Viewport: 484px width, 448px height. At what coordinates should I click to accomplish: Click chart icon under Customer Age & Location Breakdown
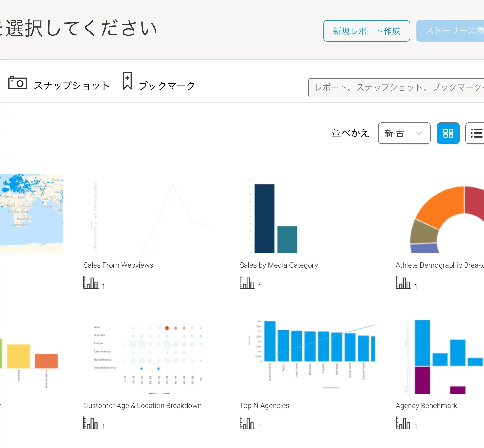click(x=91, y=423)
